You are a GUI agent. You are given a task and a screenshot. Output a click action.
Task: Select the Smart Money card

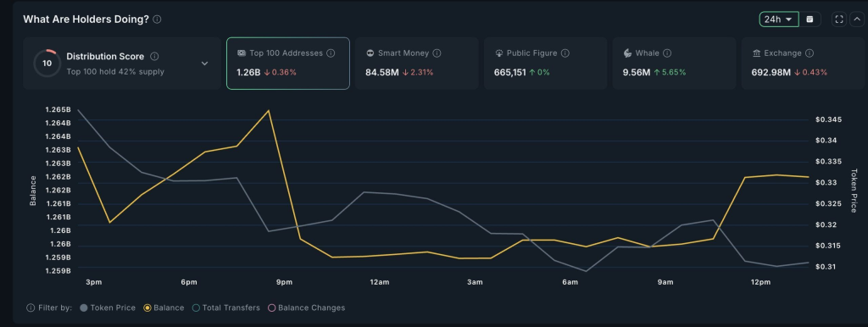click(x=417, y=63)
